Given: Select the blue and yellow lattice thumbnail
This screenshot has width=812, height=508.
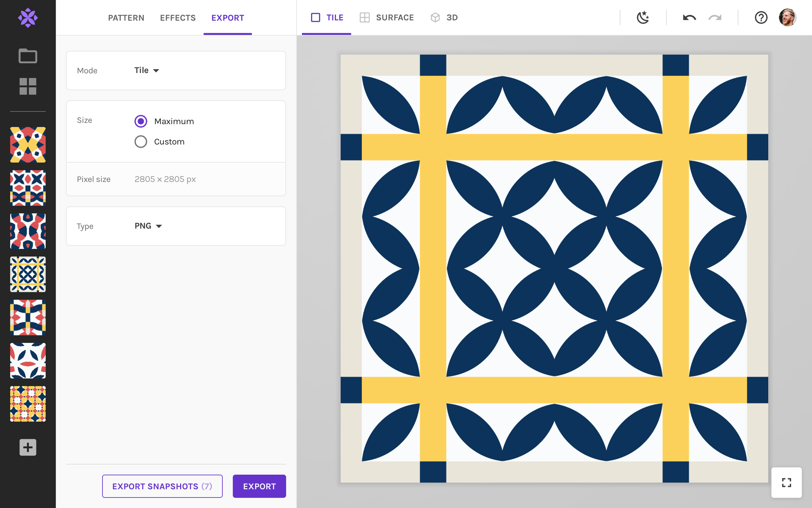Looking at the screenshot, I should point(28,274).
